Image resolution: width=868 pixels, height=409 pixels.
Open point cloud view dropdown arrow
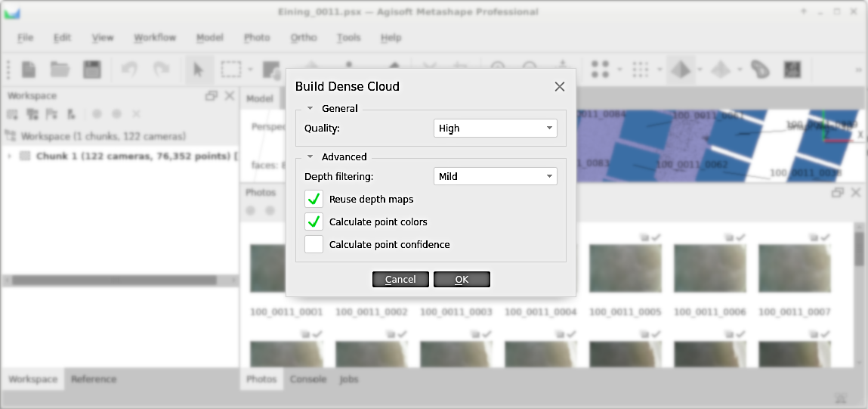click(619, 70)
